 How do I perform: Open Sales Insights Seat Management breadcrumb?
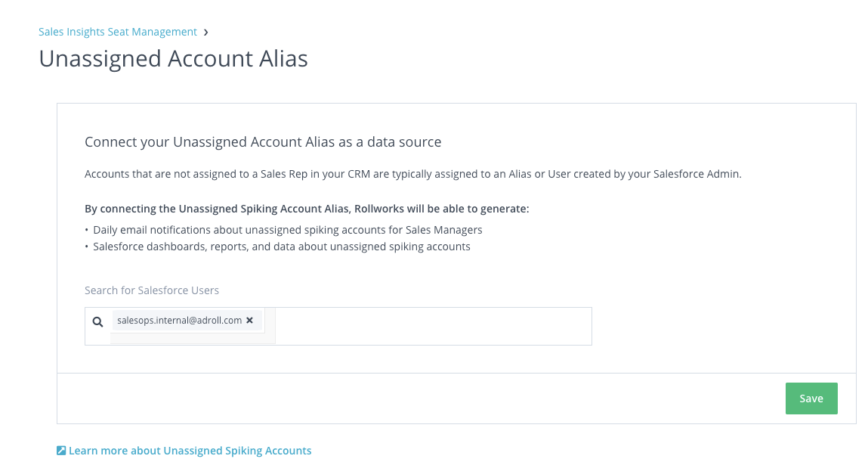tap(117, 32)
